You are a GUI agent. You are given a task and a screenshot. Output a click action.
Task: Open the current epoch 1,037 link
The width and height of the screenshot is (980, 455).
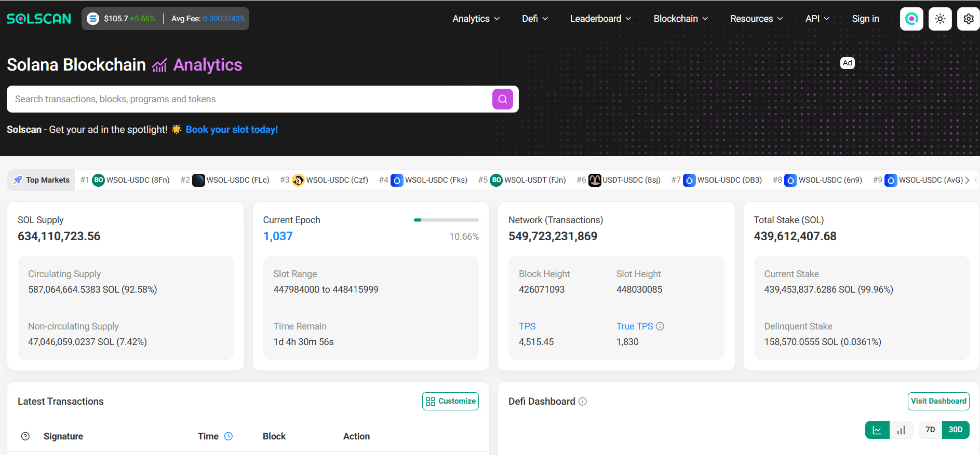(278, 237)
